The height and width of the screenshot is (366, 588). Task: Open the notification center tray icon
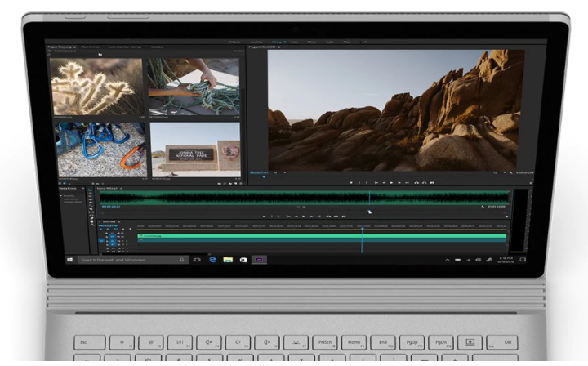[x=522, y=260]
